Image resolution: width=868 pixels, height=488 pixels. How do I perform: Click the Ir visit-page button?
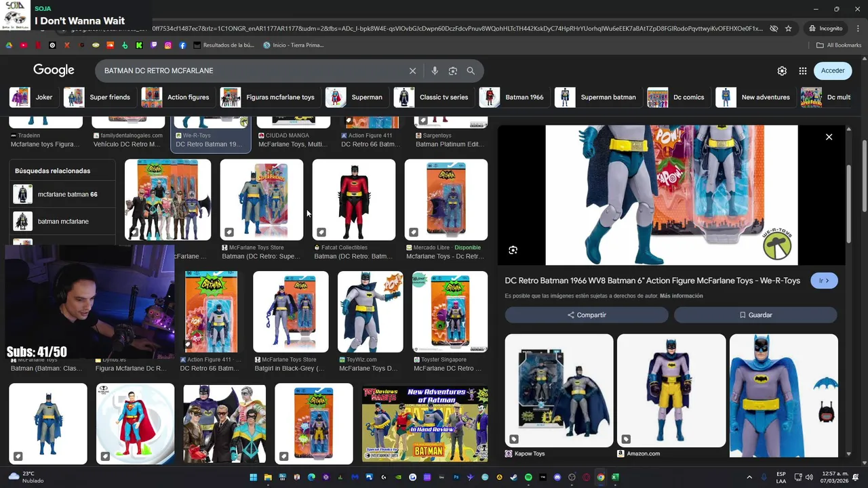tap(824, 281)
